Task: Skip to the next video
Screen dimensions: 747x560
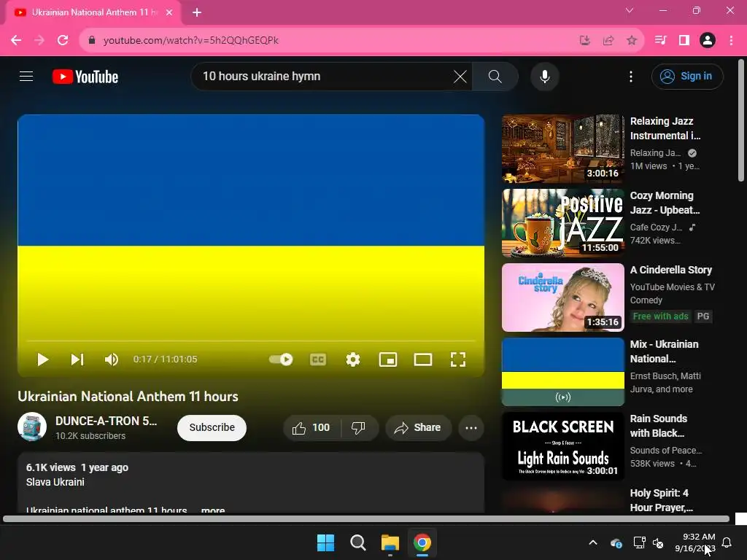Action: [77, 359]
